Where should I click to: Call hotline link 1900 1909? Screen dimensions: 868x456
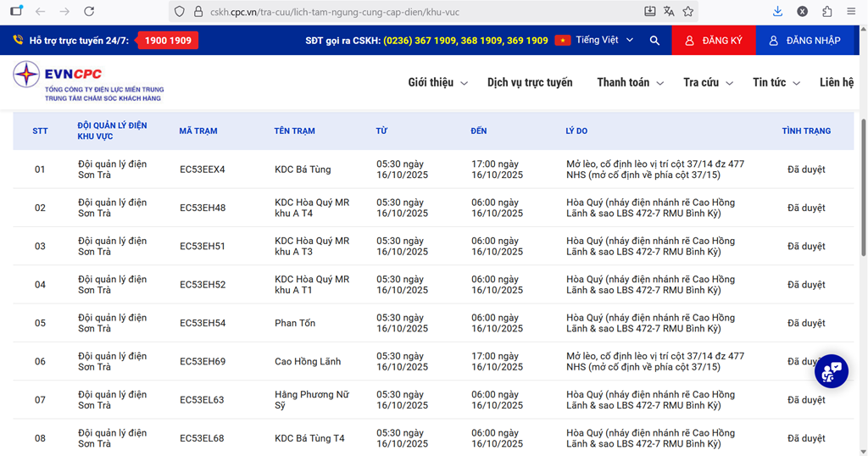[167, 41]
